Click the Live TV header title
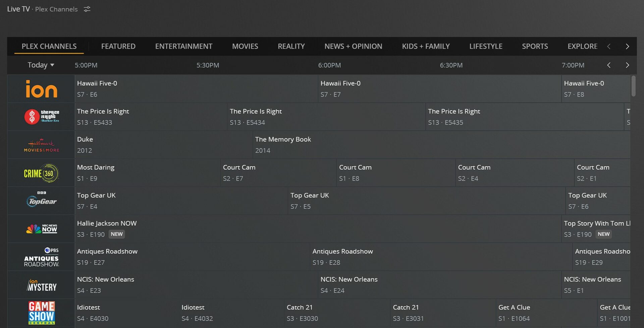The image size is (644, 328). (18, 9)
